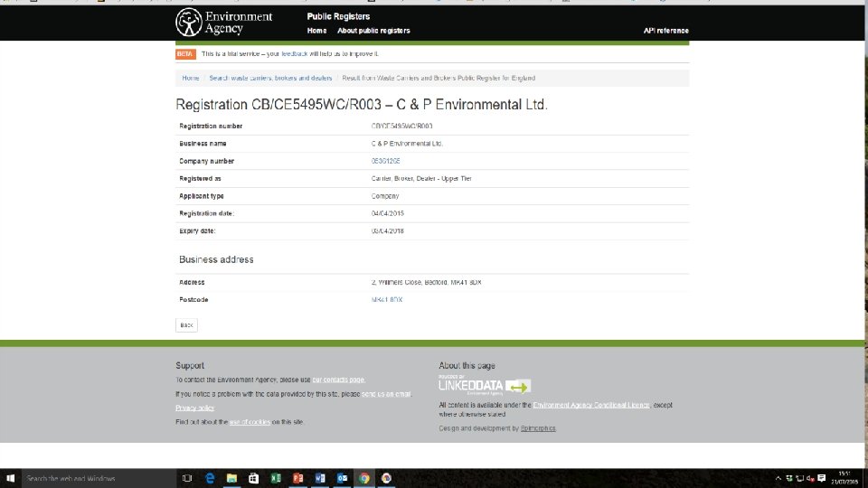Click the Expiry date row label
The width and height of the screenshot is (868, 488).
pyautogui.click(x=197, y=230)
